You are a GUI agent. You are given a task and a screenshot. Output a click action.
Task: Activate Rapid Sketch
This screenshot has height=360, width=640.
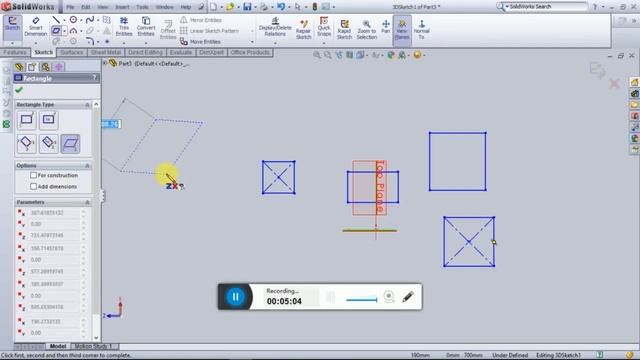pyautogui.click(x=344, y=29)
